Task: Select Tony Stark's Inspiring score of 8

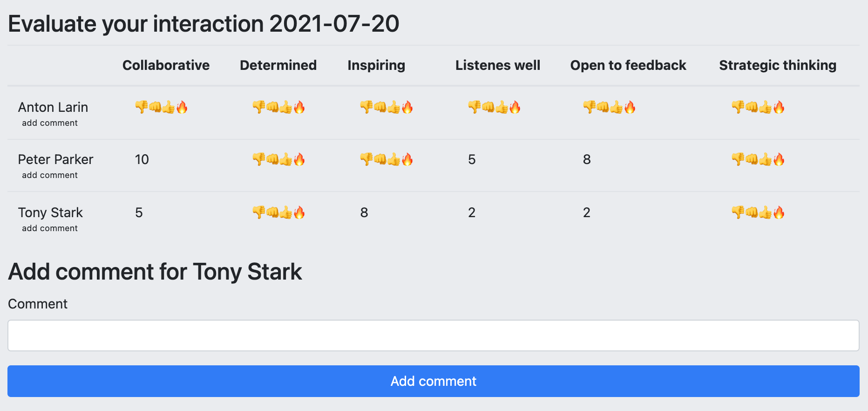Action: pyautogui.click(x=364, y=212)
